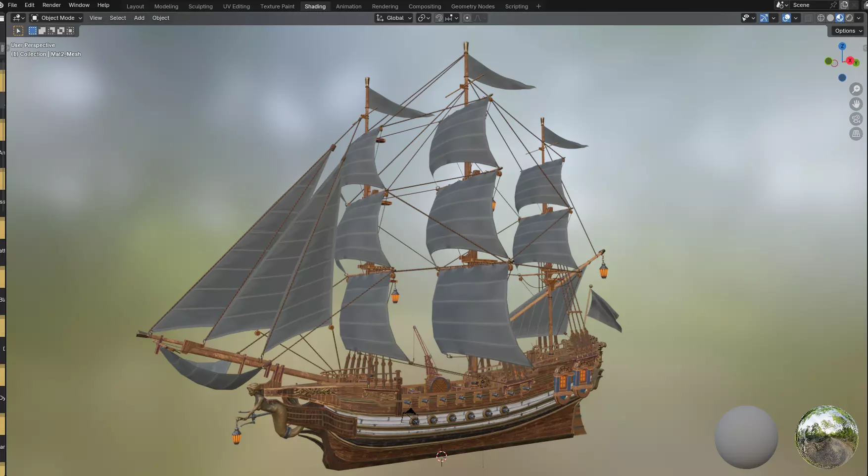The width and height of the screenshot is (868, 476).
Task: Toggle proportional editing
Action: point(467,18)
